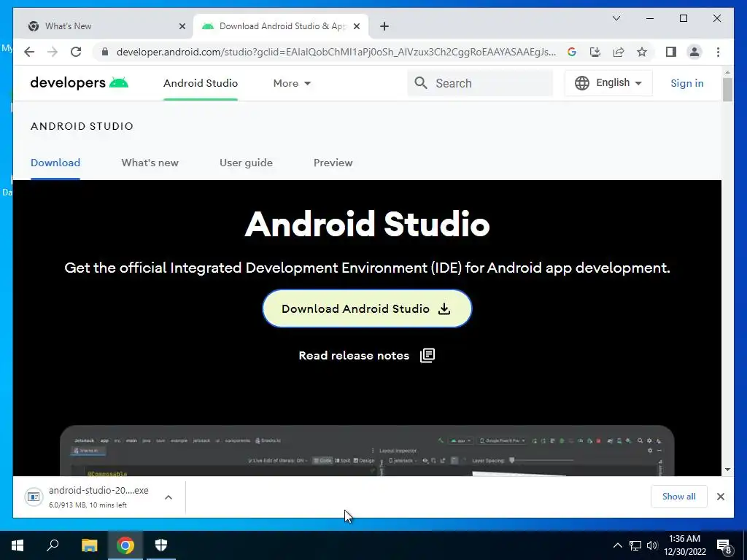The image size is (747, 560).
Task: Close the Download Android Studio tab
Action: pyautogui.click(x=356, y=26)
